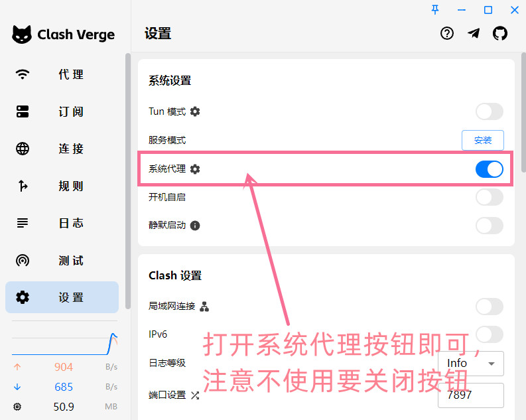Viewport: 526px width, 420px height.
Task: Click the traffic graph in the sidebar
Action: pyautogui.click(x=64, y=343)
